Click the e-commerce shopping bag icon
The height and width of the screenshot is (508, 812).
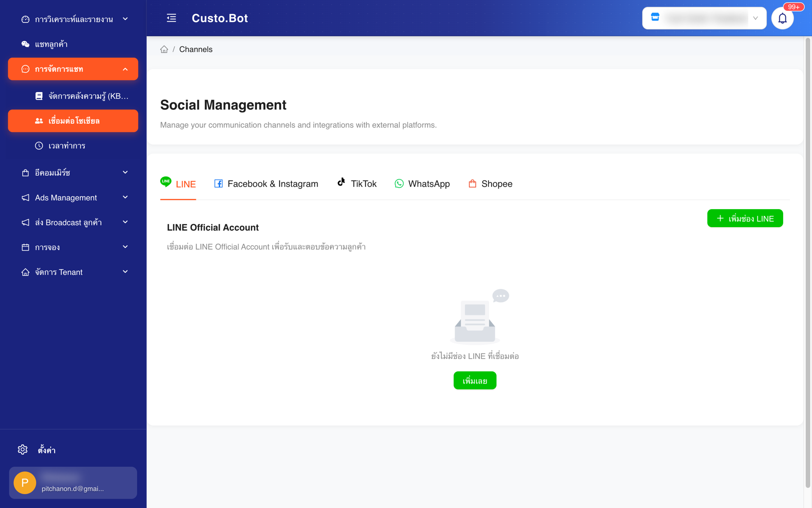click(x=25, y=173)
